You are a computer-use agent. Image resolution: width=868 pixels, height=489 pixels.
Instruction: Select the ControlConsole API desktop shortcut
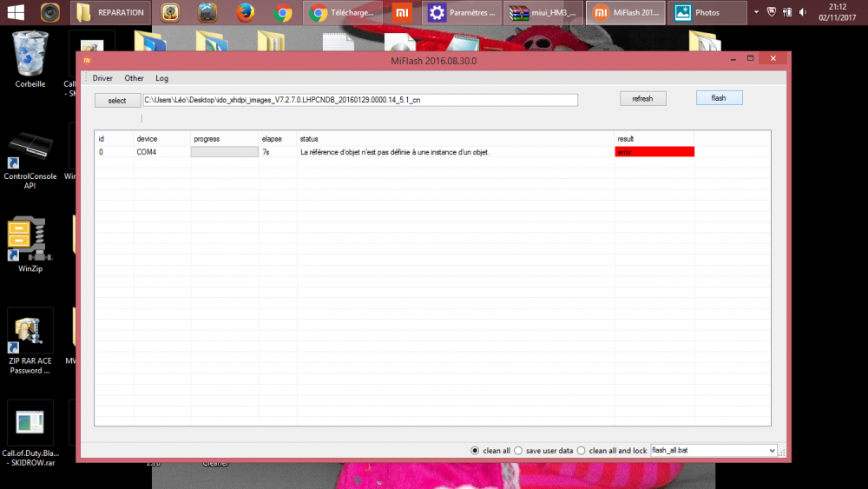pyautogui.click(x=30, y=161)
